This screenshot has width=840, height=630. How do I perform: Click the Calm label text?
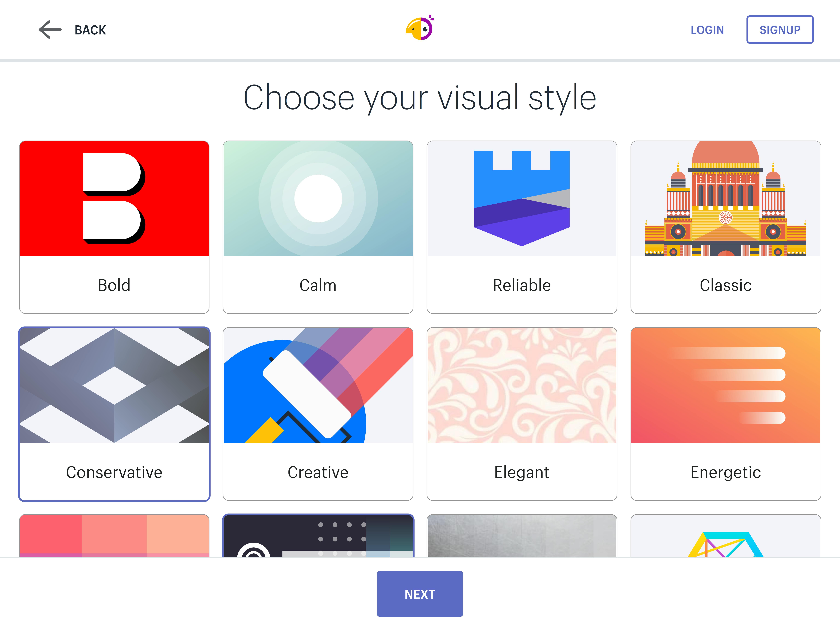coord(318,285)
